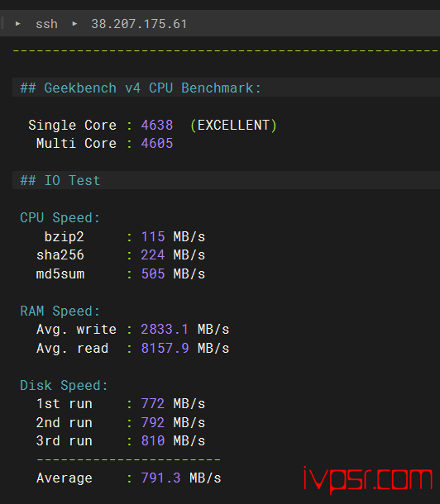Click the 2nd run label

(65, 423)
